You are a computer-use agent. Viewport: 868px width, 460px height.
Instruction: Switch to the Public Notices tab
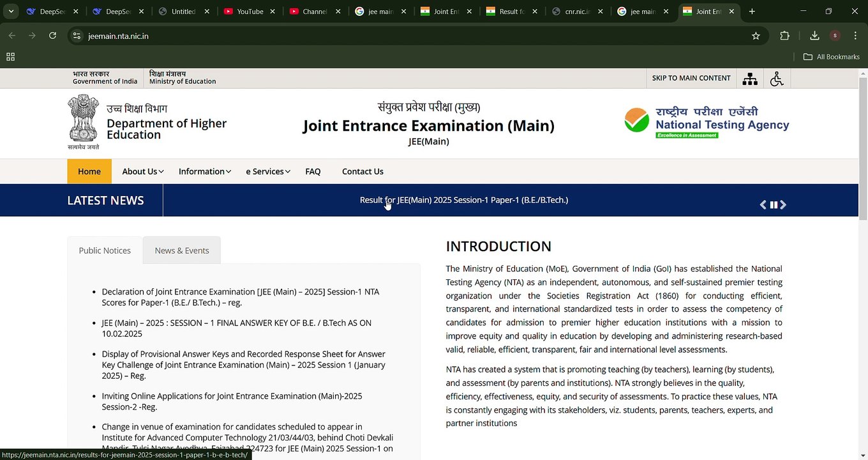tap(105, 250)
